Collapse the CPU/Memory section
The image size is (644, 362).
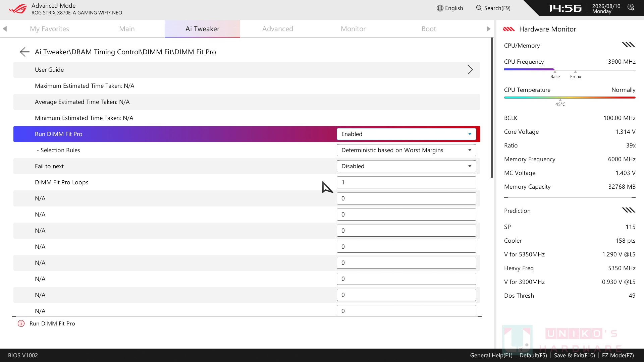[x=629, y=45]
